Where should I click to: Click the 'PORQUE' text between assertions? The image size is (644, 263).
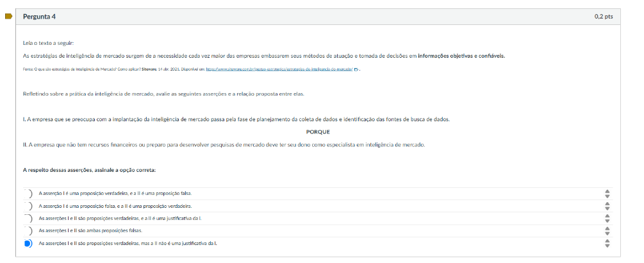(x=318, y=131)
